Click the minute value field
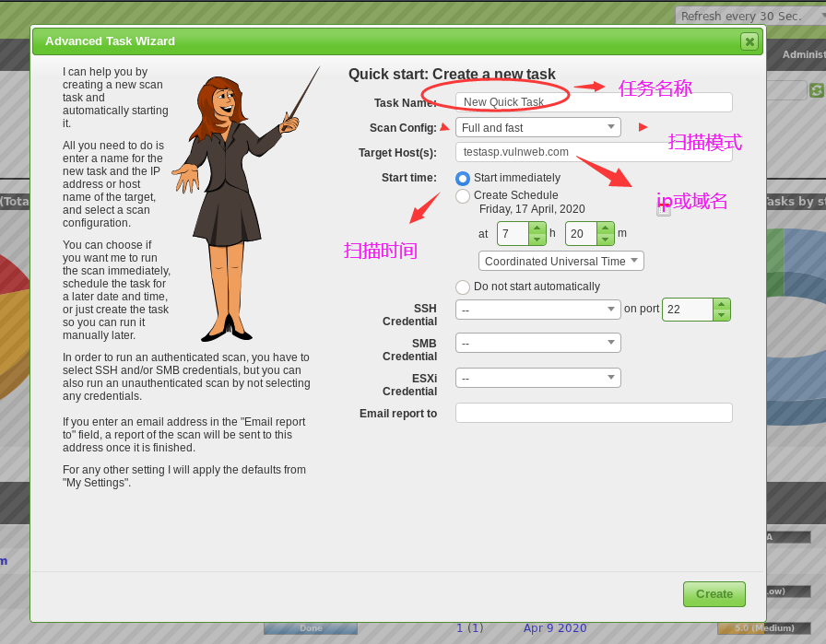Image resolution: width=826 pixels, height=644 pixels. [x=581, y=234]
